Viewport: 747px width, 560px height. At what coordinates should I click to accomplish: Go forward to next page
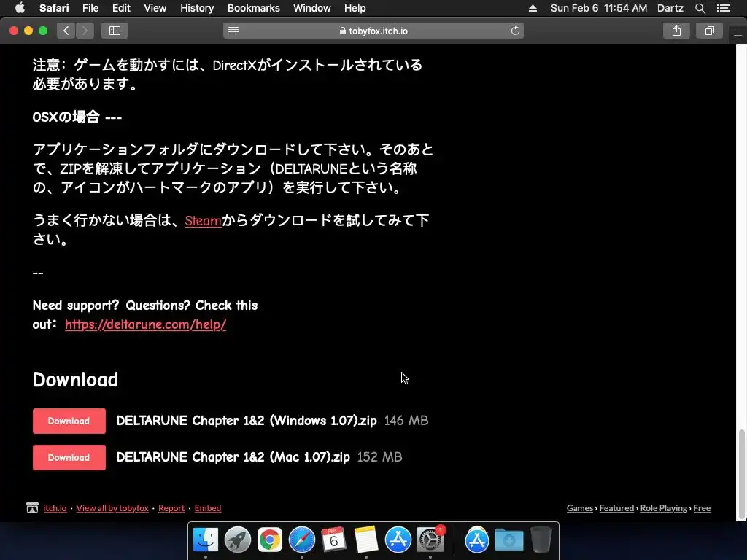pyautogui.click(x=85, y=31)
